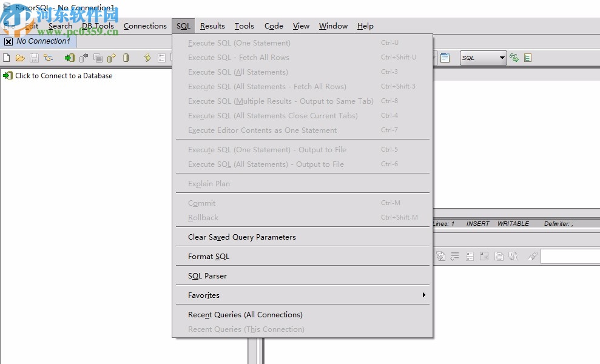Screen dimensions: 600x364
Task: Select Format SQL from the menu
Action: click(302, 257)
